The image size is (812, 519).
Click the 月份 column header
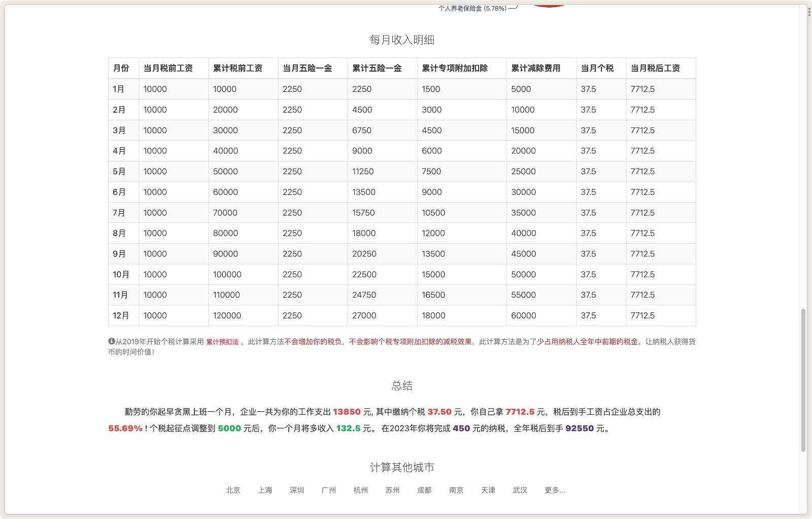coord(121,68)
